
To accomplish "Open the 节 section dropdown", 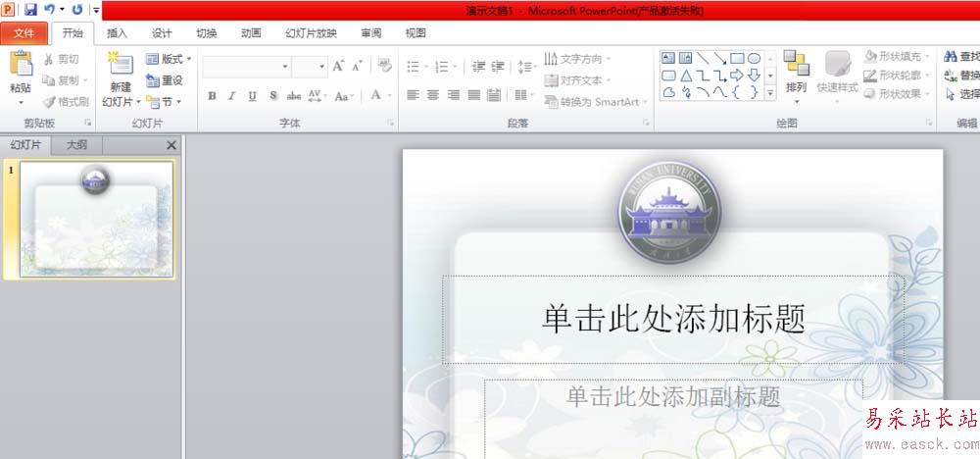I will [x=164, y=101].
